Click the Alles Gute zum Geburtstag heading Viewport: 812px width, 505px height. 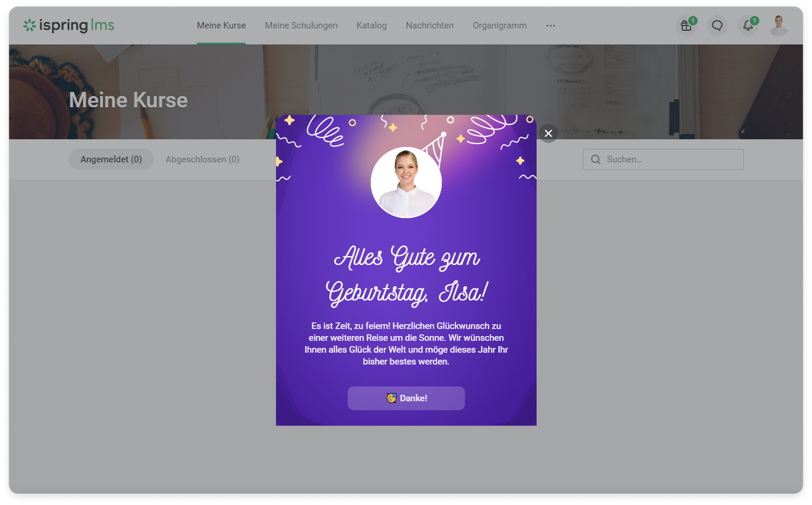406,276
